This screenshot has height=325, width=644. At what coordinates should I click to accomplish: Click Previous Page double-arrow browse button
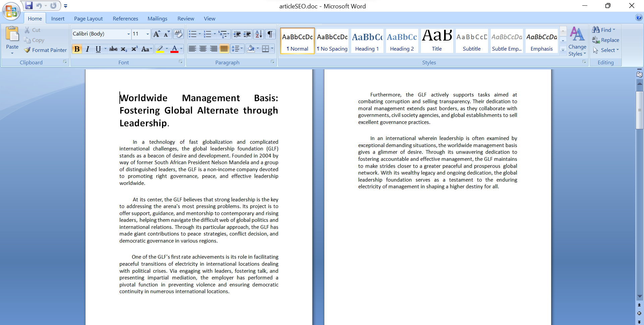pos(639,305)
